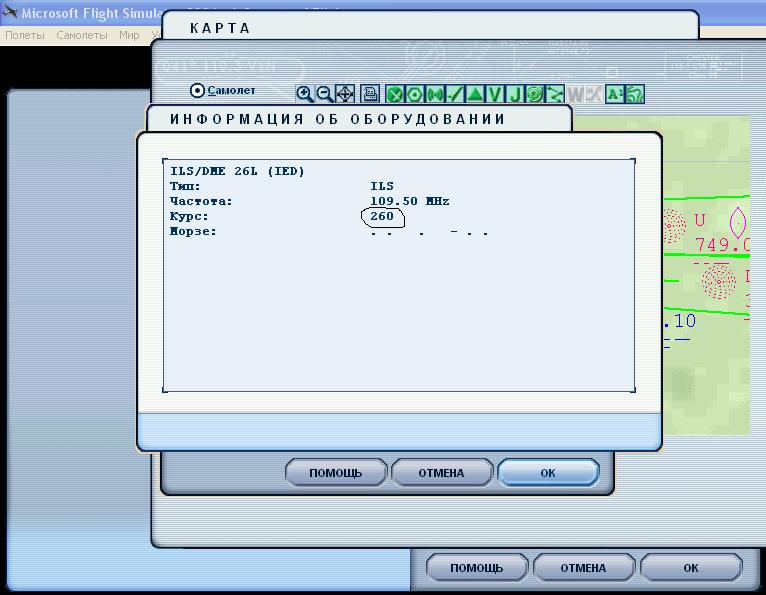Toggle the NDB beacons map layer icon
This screenshot has height=595, width=766.
[x=435, y=94]
